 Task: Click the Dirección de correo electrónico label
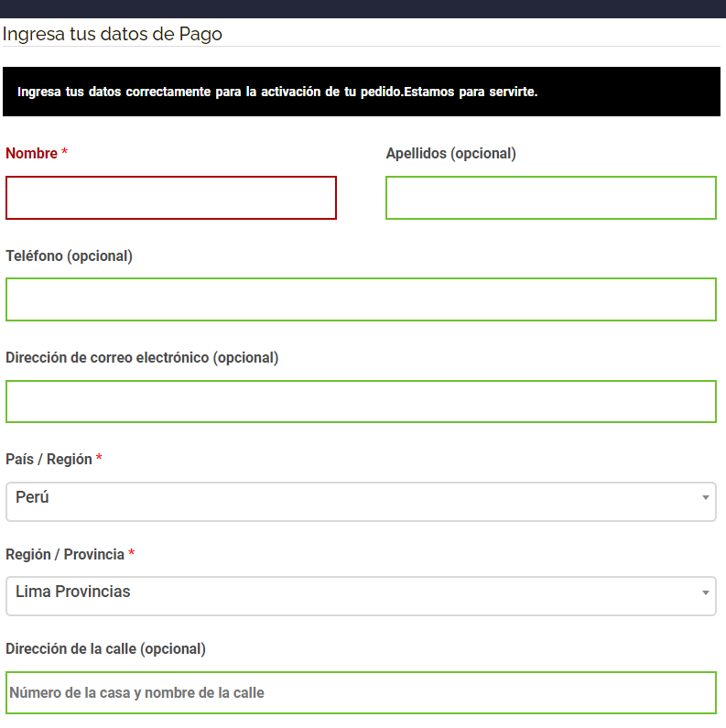[x=142, y=358]
